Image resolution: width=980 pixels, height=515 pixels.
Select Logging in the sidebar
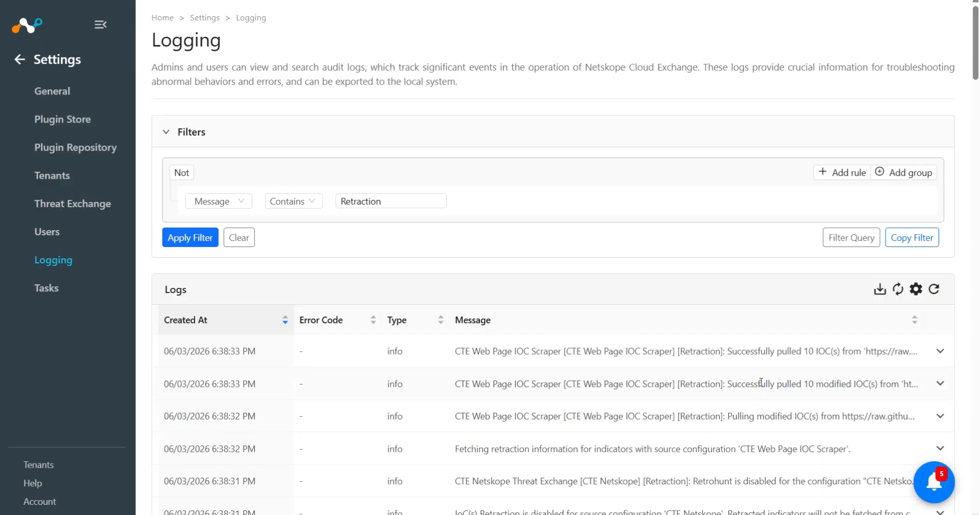pyautogui.click(x=54, y=260)
